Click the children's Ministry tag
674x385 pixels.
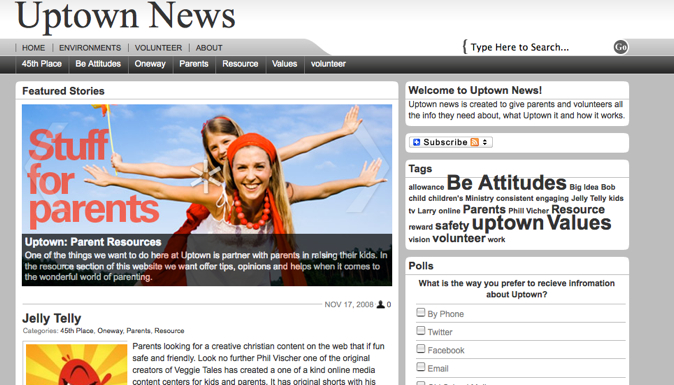pos(461,199)
